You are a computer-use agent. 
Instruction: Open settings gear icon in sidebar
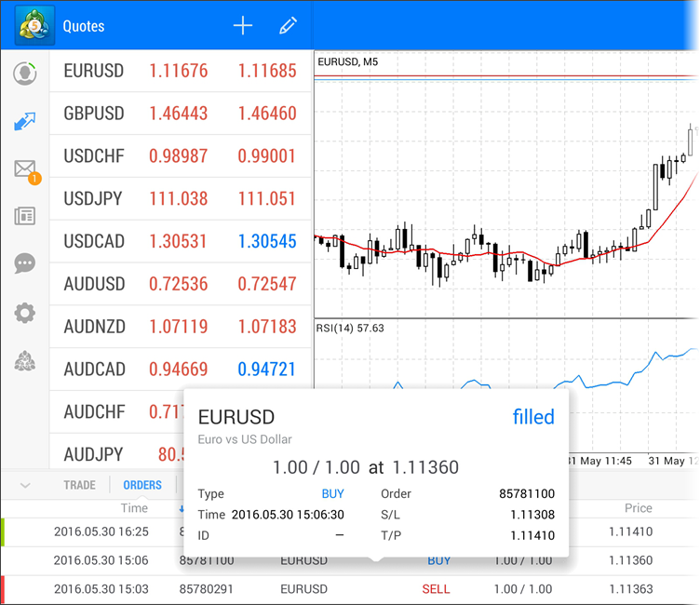pyautogui.click(x=25, y=313)
